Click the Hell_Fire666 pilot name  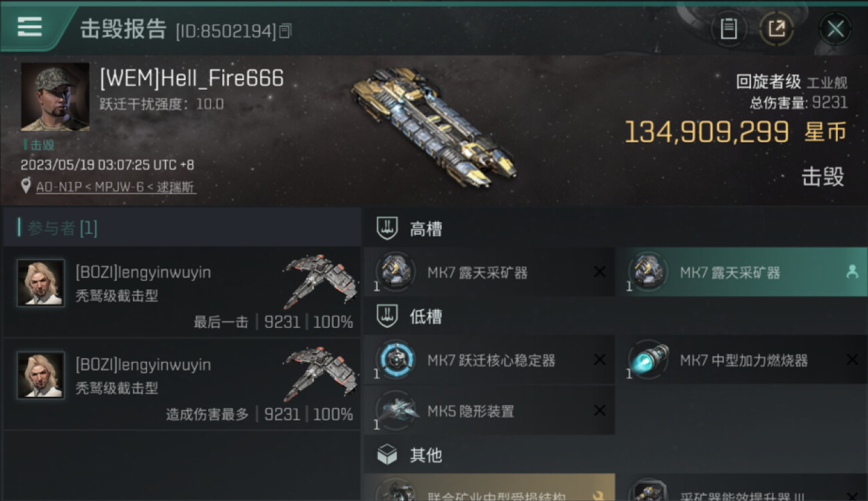point(192,78)
